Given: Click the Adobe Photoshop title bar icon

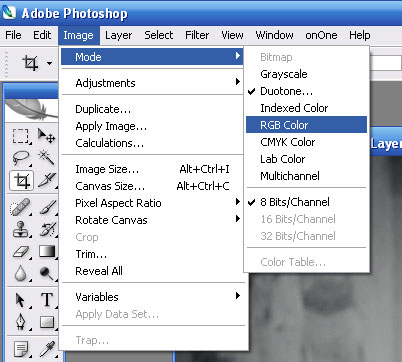Looking at the screenshot, I should [x=8, y=13].
